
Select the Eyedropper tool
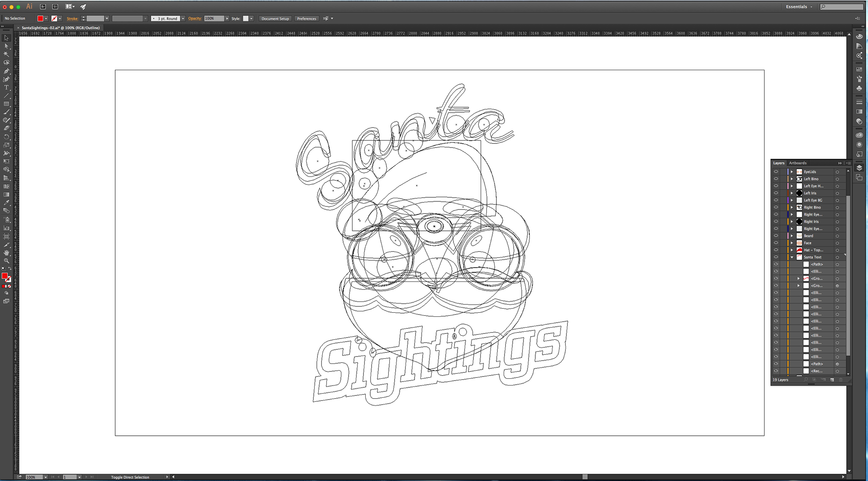6,203
